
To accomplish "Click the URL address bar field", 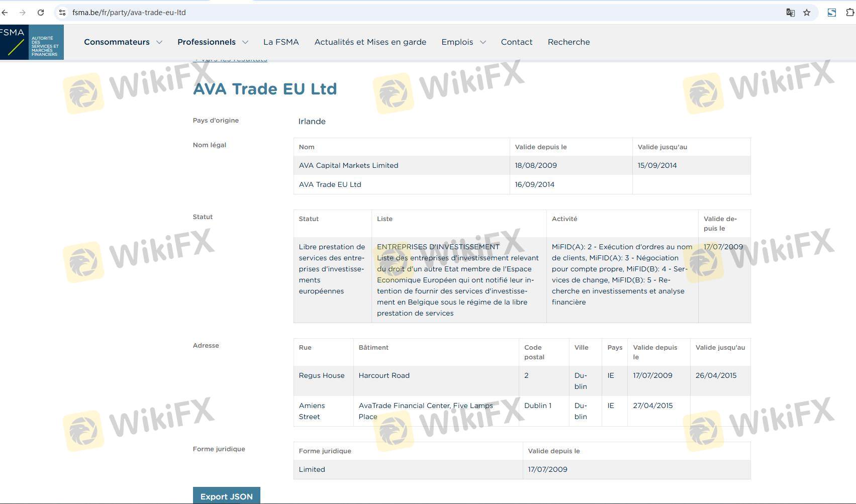I will click(402, 13).
